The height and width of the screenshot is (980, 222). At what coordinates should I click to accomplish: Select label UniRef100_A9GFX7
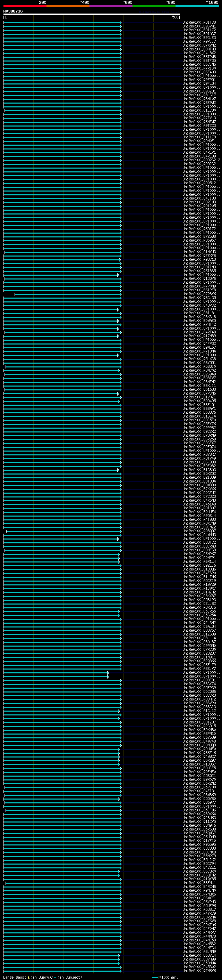(x=199, y=443)
